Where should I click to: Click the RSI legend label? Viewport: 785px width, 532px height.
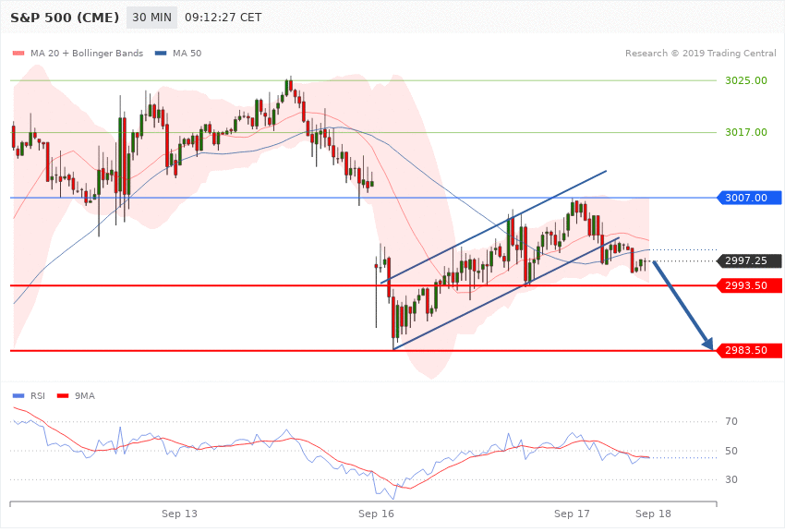pyautogui.click(x=38, y=396)
